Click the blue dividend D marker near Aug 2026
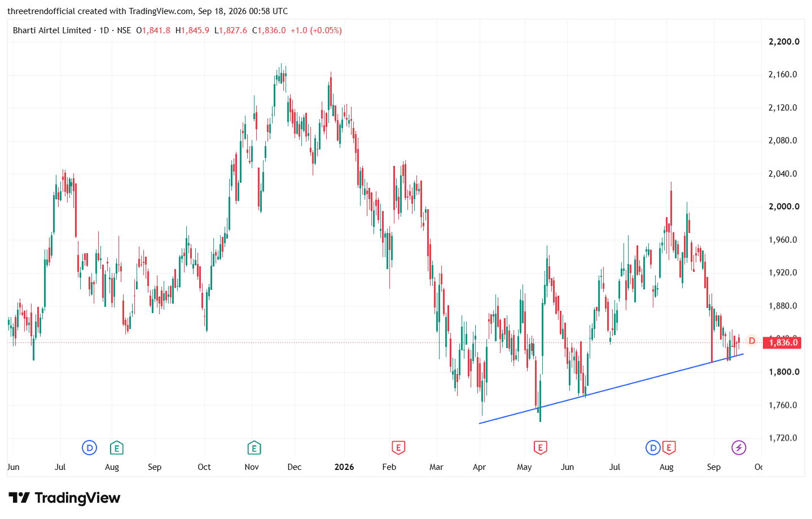The image size is (812, 519). pyautogui.click(x=653, y=448)
